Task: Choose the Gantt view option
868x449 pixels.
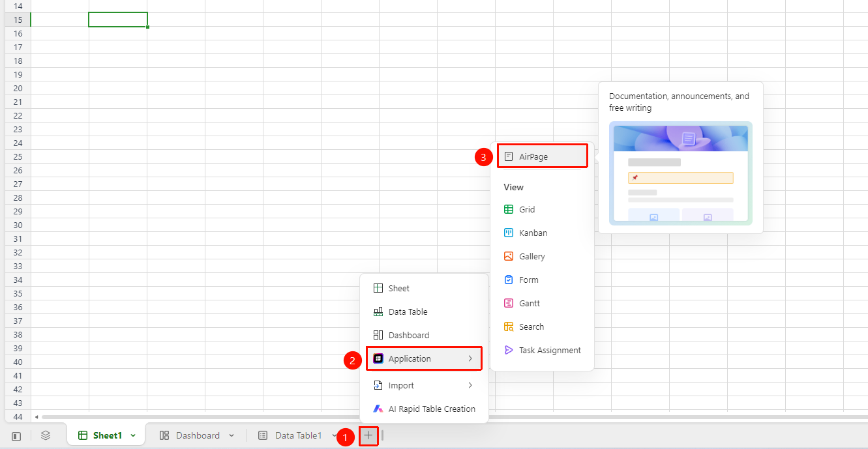Action: (542, 303)
